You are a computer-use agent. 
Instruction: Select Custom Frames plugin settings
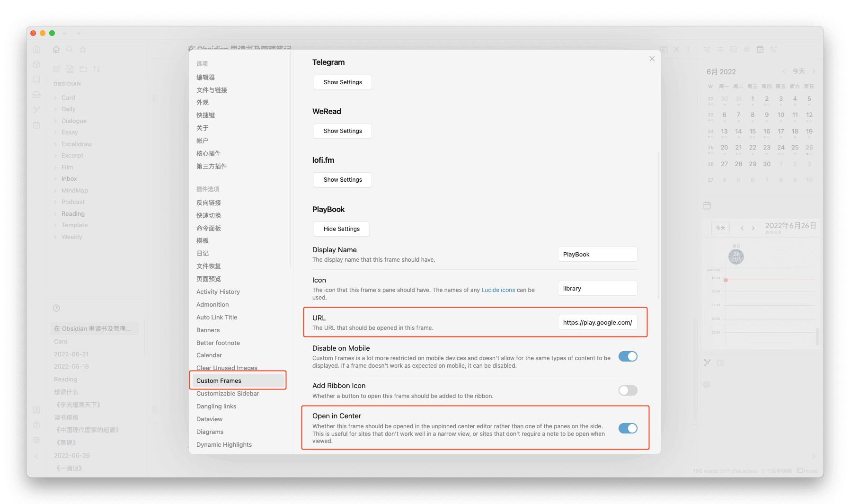(238, 380)
